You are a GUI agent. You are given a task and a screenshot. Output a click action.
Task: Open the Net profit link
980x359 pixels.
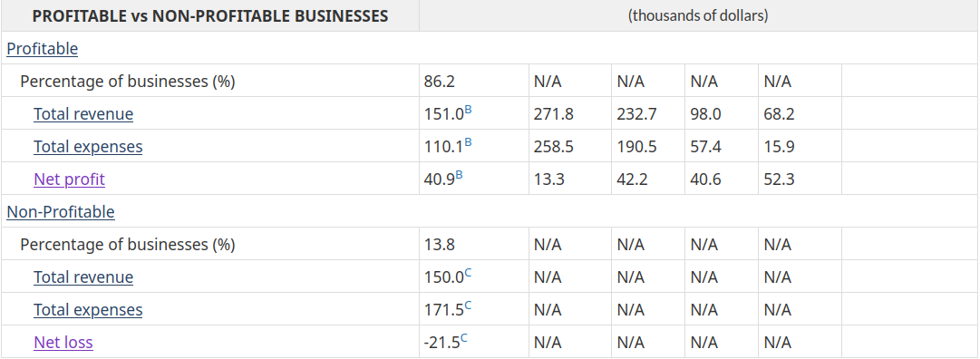click(x=70, y=179)
